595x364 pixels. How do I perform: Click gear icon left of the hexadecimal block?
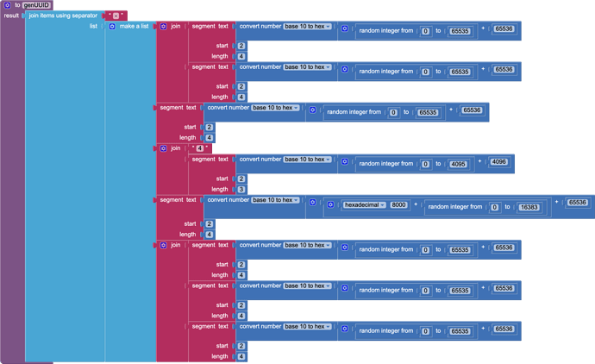[x=331, y=205]
